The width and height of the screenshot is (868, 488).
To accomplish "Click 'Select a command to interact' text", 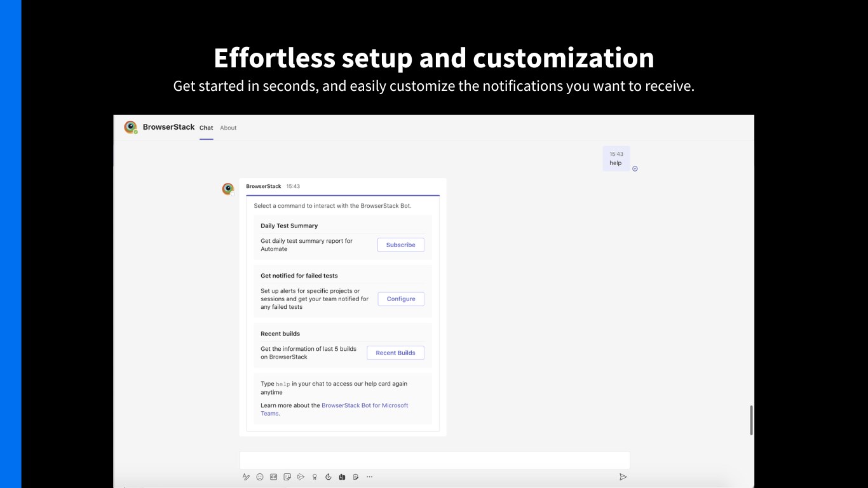I will click(x=333, y=206).
